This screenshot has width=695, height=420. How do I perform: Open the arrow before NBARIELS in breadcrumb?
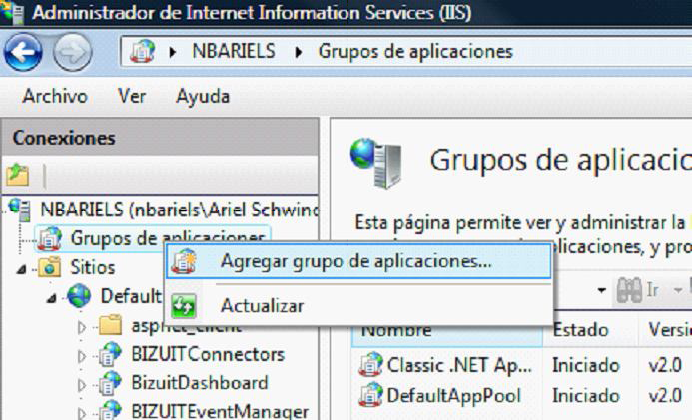coord(173,52)
